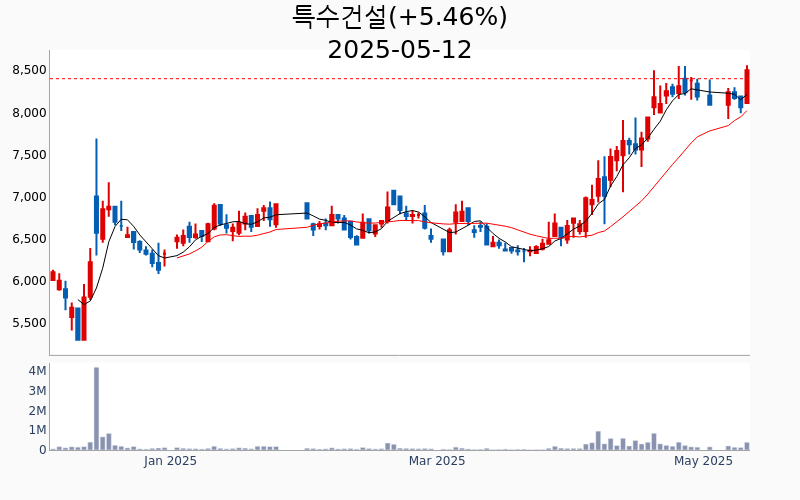Click the last red candlestick above 8,500
The image size is (800, 500).
click(x=747, y=85)
